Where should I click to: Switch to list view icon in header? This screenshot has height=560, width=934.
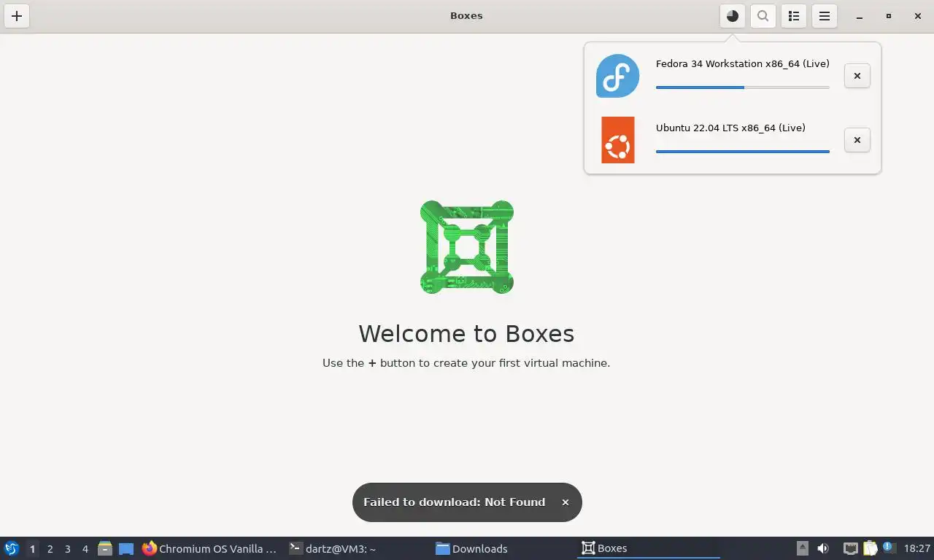pyautogui.click(x=794, y=16)
